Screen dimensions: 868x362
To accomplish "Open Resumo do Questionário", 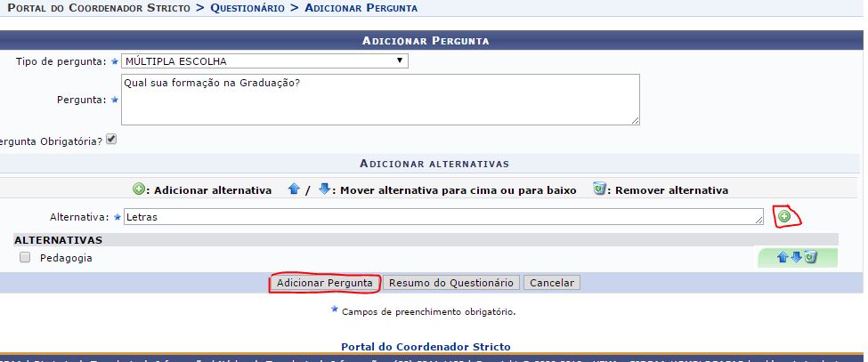I will [x=452, y=283].
